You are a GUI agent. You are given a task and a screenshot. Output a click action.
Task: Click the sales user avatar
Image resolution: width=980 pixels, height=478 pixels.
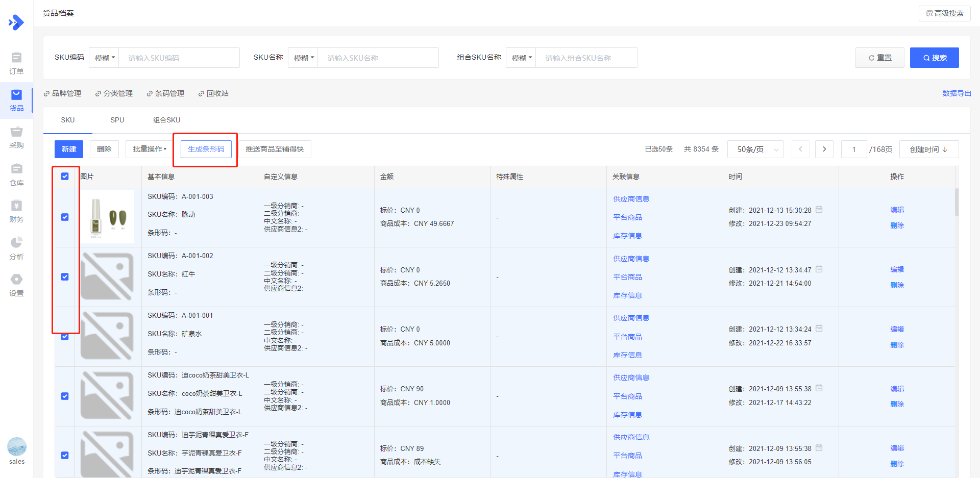pos(17,446)
